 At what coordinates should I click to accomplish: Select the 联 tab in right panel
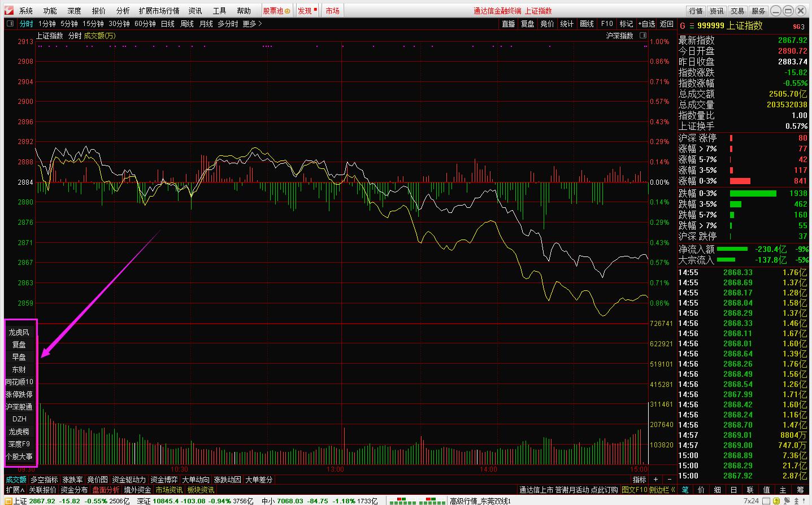[750, 490]
